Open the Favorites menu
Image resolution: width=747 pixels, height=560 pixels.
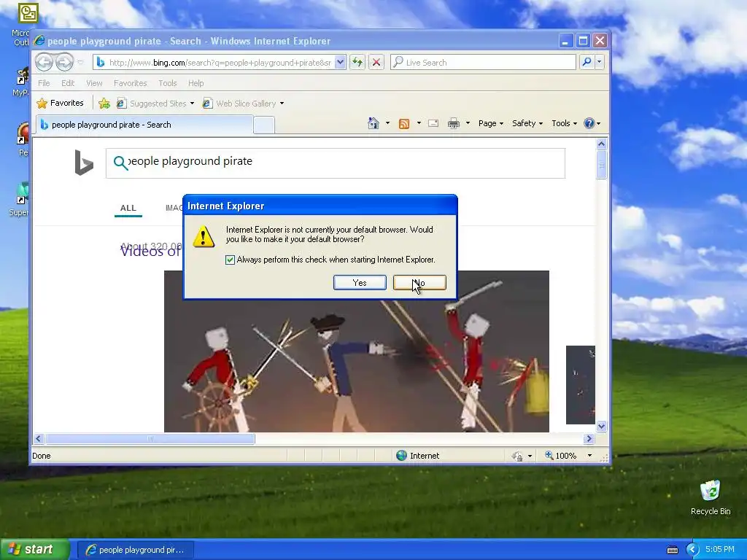[130, 83]
